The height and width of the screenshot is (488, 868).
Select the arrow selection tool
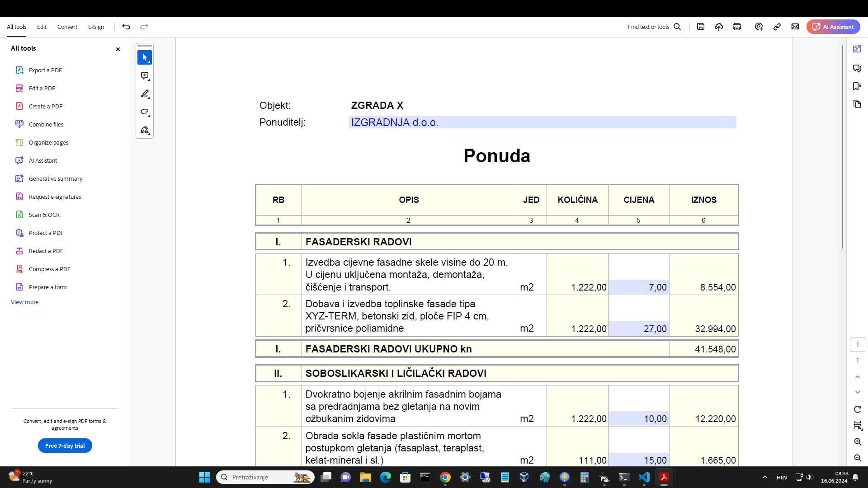[x=145, y=57]
